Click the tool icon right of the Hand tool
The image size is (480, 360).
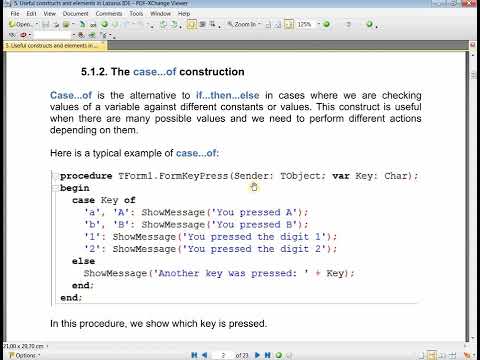pyautogui.click(x=202, y=24)
